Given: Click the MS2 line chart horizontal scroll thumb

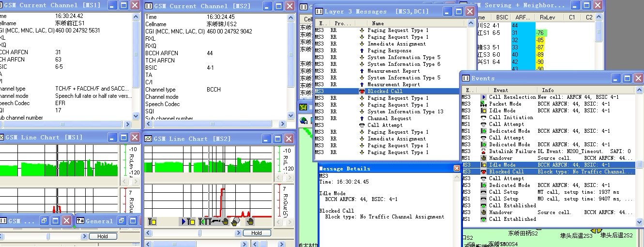Looking at the screenshot, I should click(x=199, y=233).
